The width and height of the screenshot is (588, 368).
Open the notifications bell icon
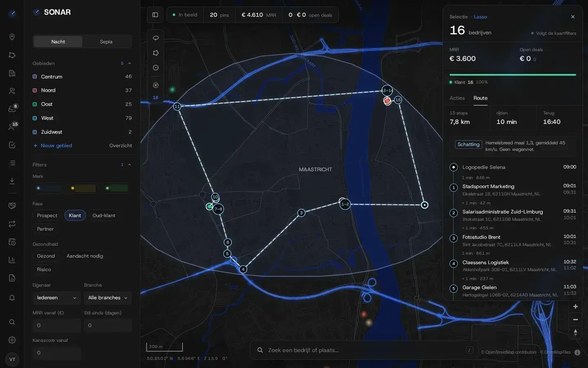point(12,298)
